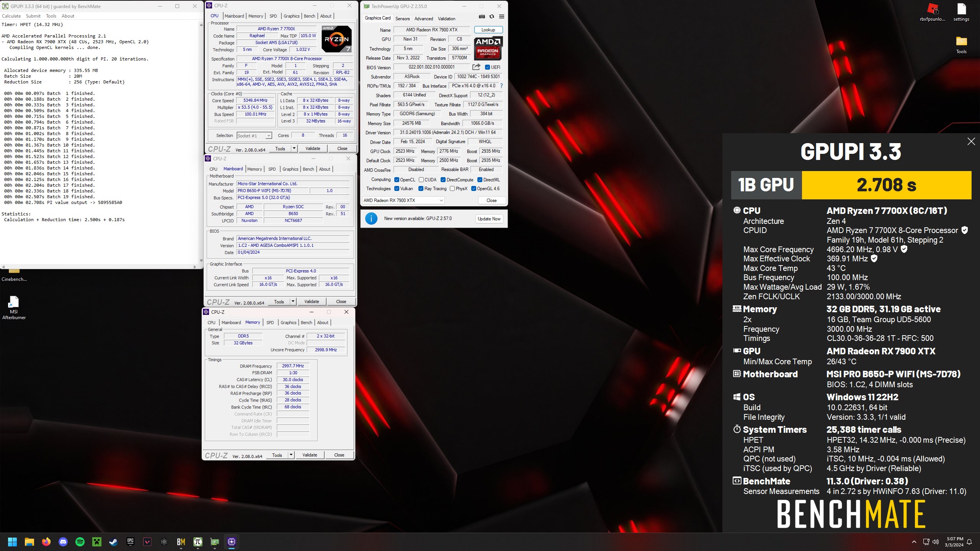Viewport: 980px width, 551px height.
Task: Launch Valorant from the taskbar
Action: click(x=147, y=542)
